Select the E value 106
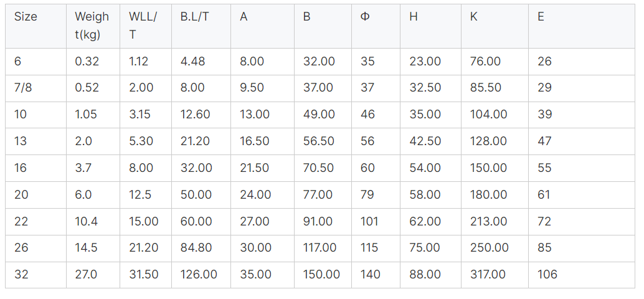This screenshot has width=644, height=299. point(547,274)
